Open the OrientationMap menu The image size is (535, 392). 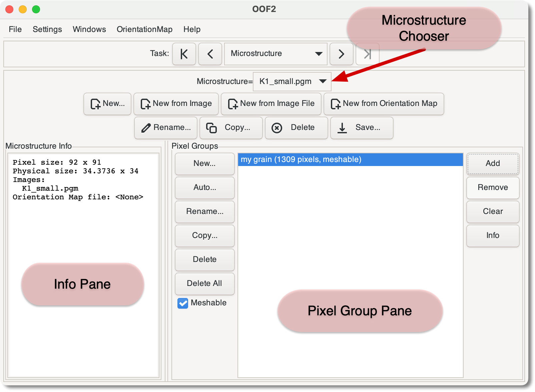(144, 29)
